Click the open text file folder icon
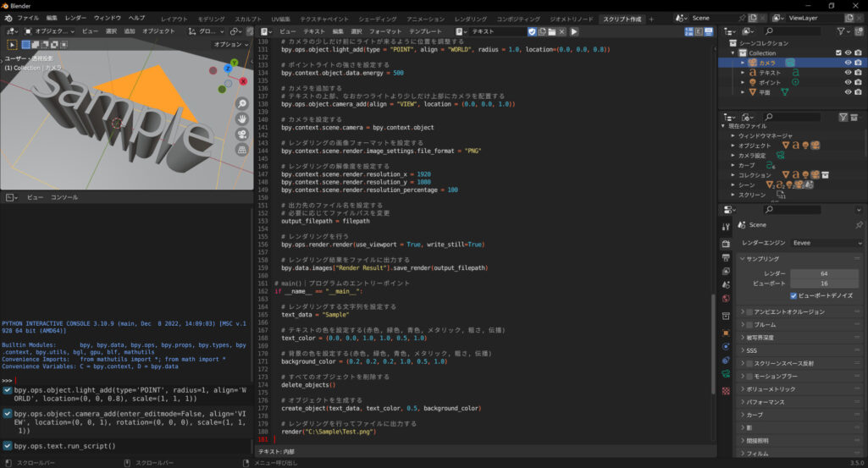The height and width of the screenshot is (468, 868). 552,31
